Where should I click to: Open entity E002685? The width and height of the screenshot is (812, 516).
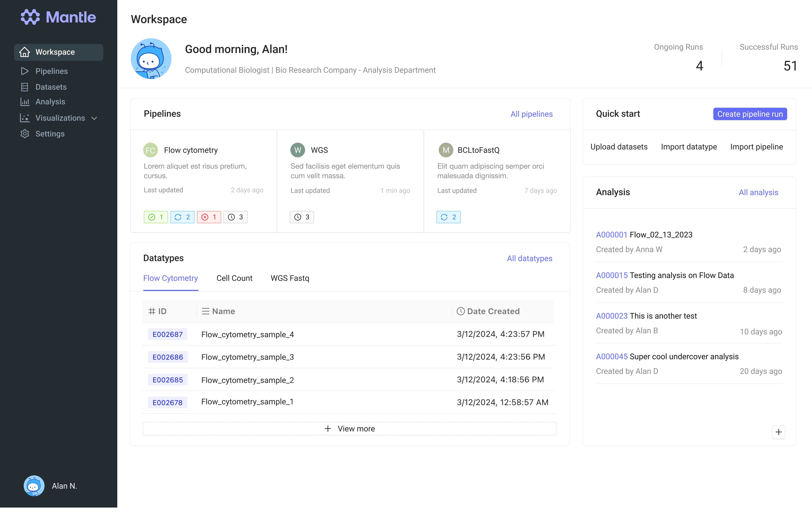click(168, 380)
